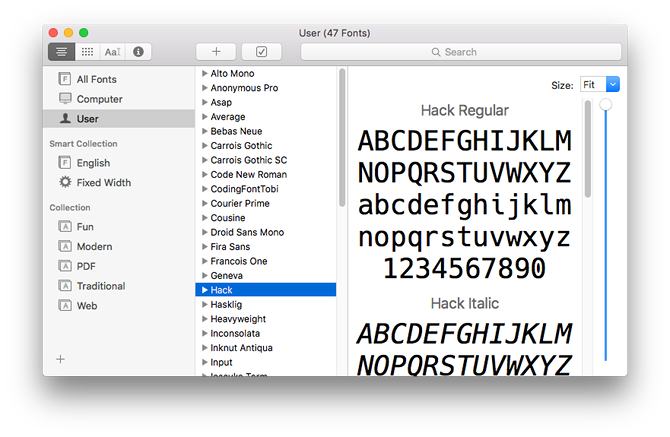Click the Traditional collection icon
The image size is (670, 437).
pyautogui.click(x=65, y=285)
